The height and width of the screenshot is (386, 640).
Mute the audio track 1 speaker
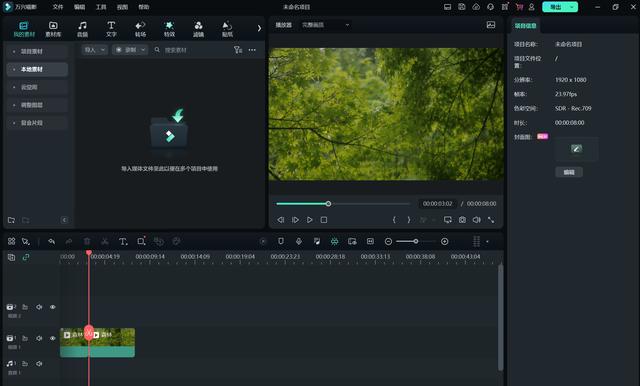(x=39, y=364)
